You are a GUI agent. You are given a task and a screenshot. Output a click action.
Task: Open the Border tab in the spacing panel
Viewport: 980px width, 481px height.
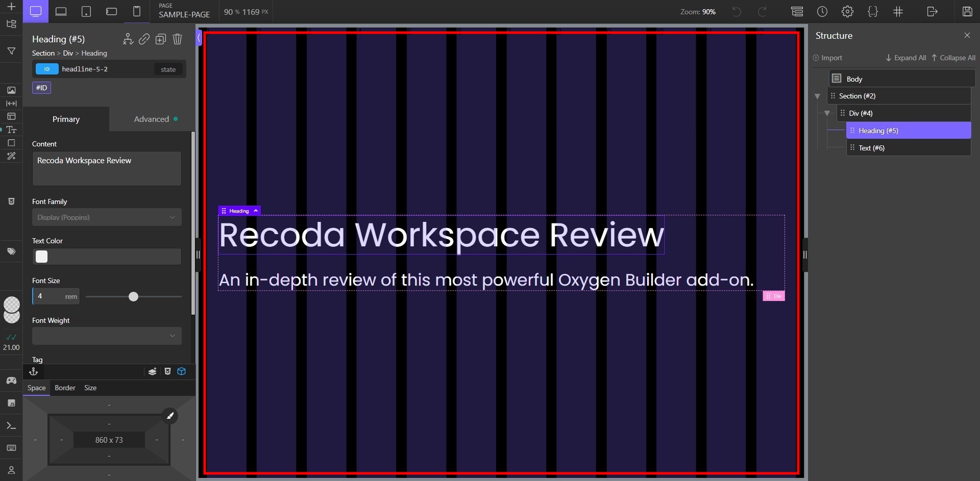tap(64, 388)
